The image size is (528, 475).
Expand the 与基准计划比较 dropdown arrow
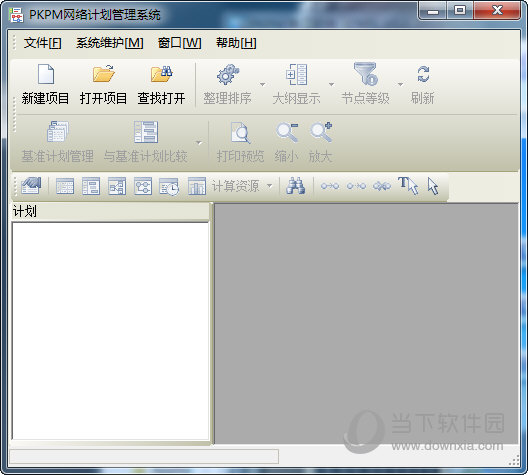pos(199,143)
